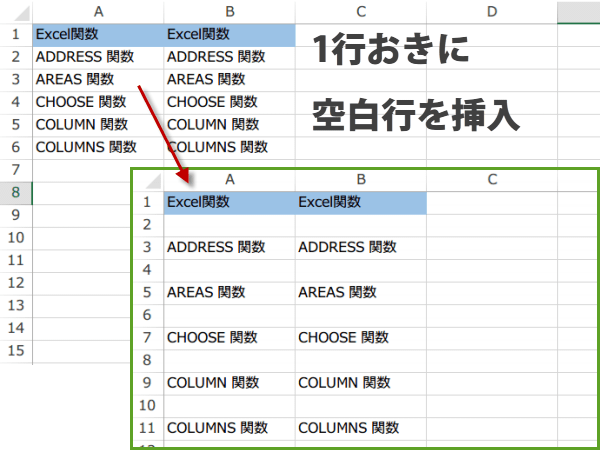Click cell B2 'ADDRESS 関数' in upper sheet
Viewport: 600px width, 450px height.
tap(230, 58)
